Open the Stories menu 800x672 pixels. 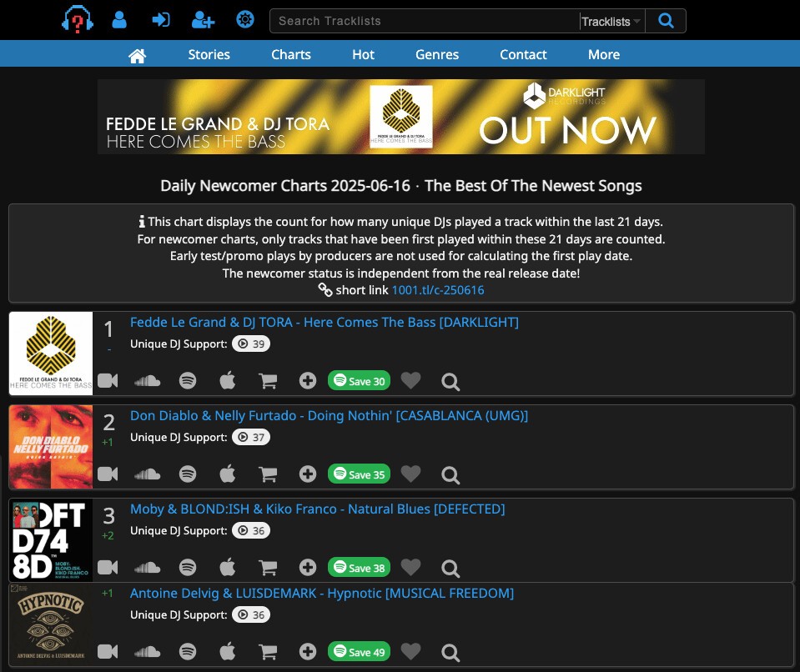(x=209, y=54)
